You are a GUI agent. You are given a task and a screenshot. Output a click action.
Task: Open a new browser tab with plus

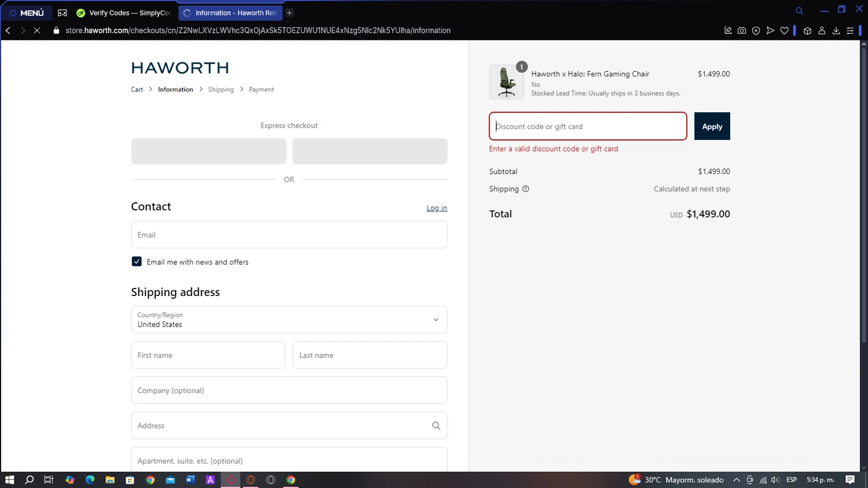click(x=289, y=13)
